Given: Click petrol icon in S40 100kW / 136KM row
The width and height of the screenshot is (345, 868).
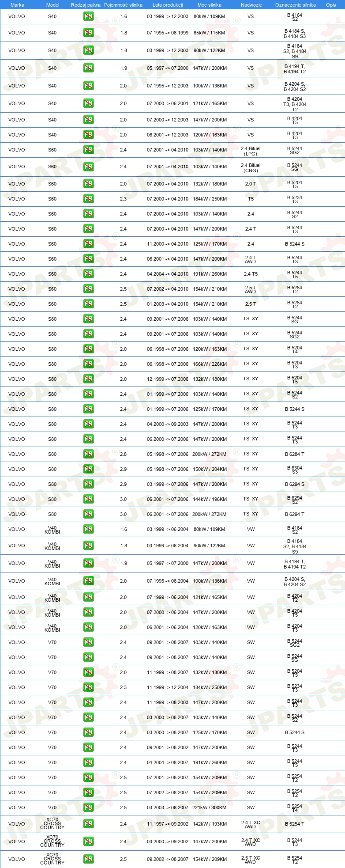Looking at the screenshot, I should 88,86.
